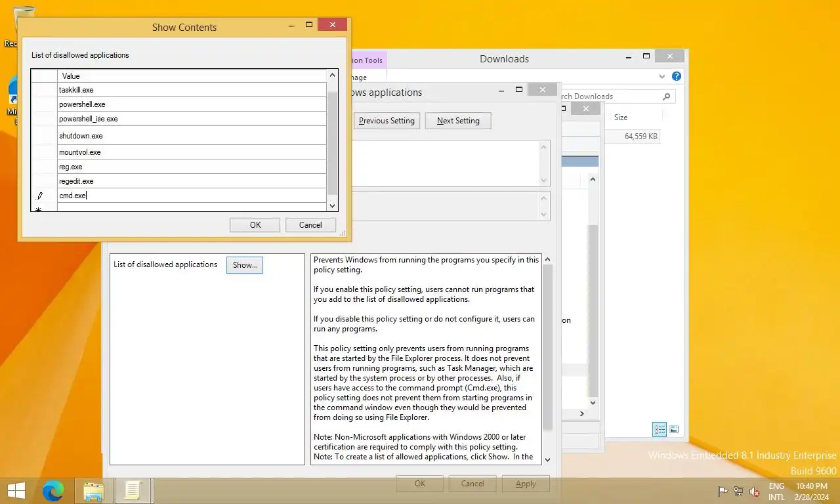
Task: Confirm Show Contents with OK
Action: 255,225
